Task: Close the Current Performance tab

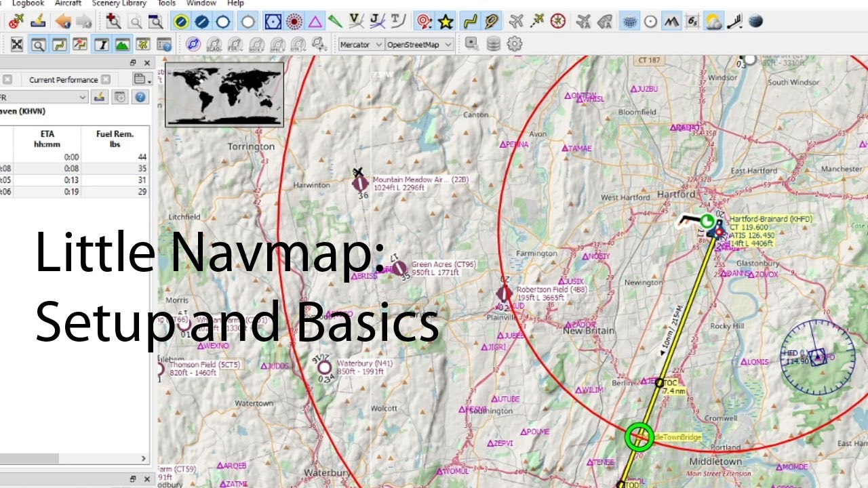Action: [106, 80]
